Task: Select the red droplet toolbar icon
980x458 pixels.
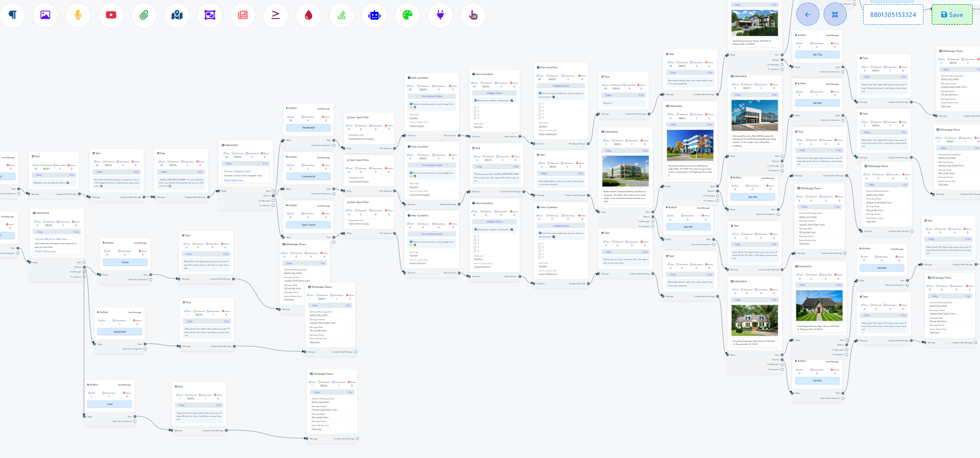Action: [309, 15]
